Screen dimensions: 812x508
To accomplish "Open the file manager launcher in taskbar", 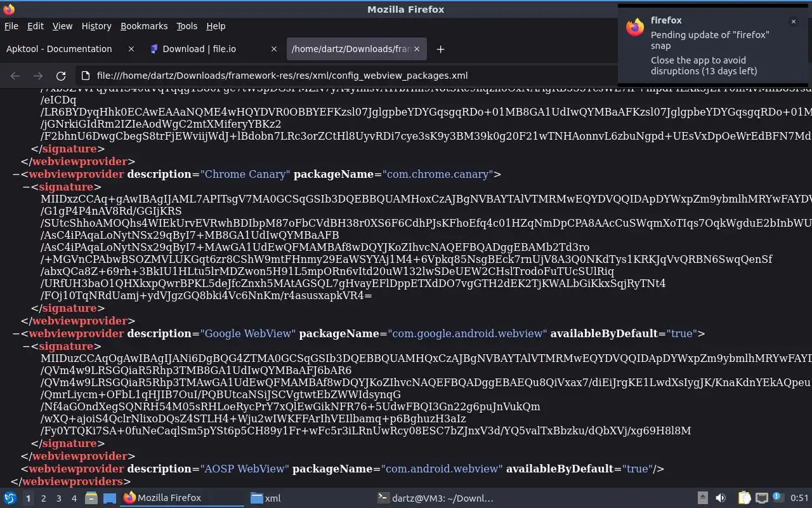I will tap(91, 498).
